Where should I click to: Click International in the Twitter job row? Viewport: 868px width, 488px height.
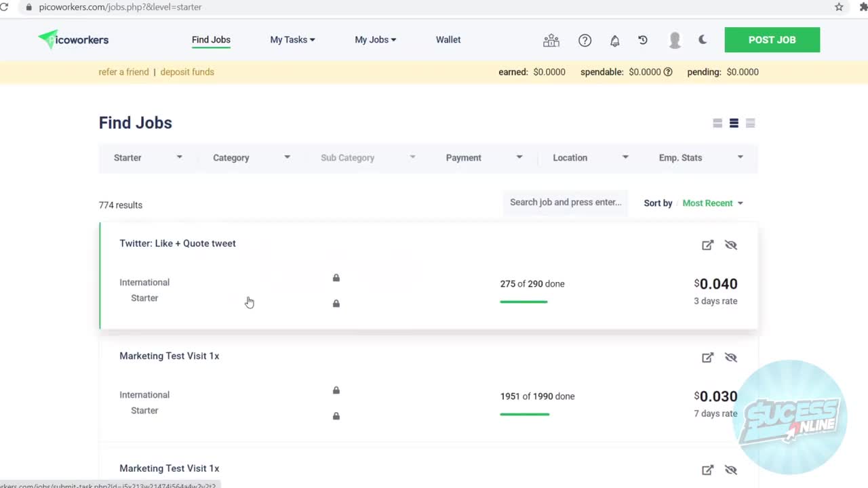point(144,283)
